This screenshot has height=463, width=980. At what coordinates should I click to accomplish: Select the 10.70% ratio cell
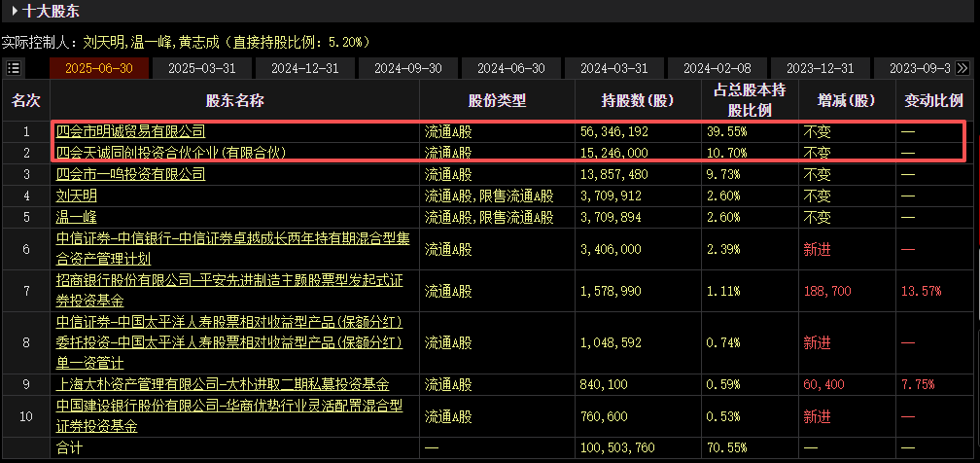point(726,153)
